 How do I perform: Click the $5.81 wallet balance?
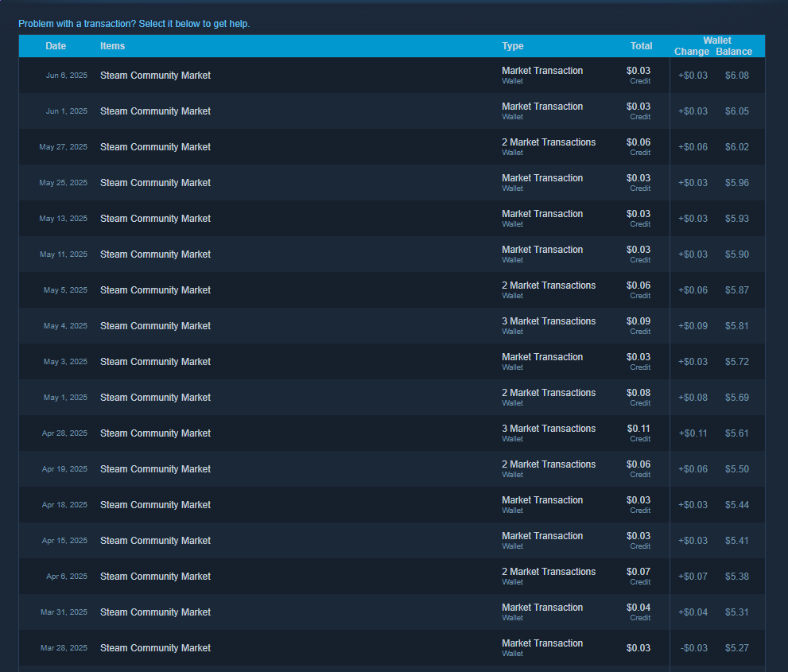point(737,326)
